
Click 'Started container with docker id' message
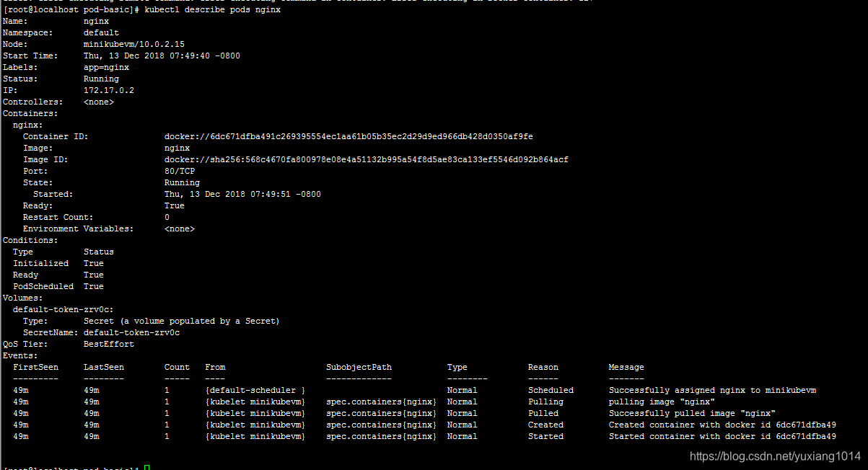722,436
